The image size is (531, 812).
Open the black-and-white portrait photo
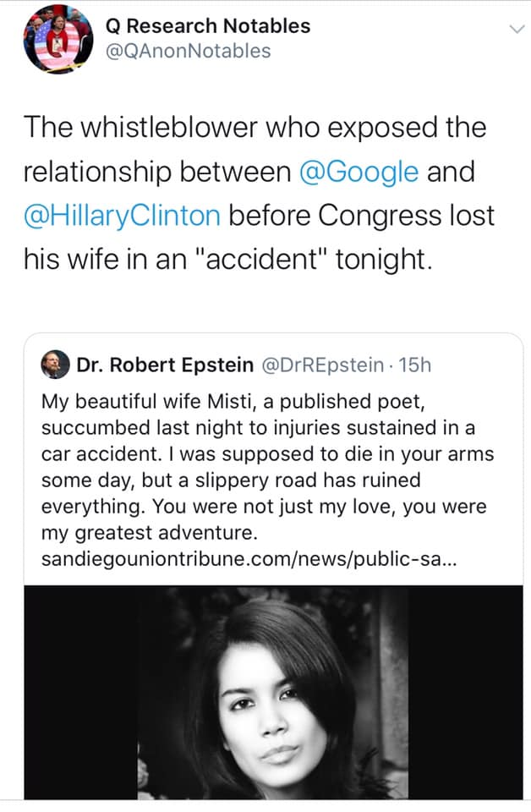[x=276, y=694]
